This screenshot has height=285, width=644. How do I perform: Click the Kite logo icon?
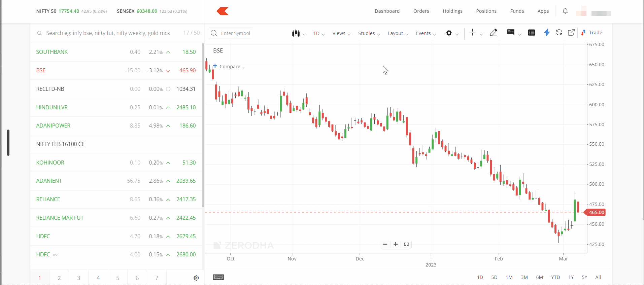[223, 11]
